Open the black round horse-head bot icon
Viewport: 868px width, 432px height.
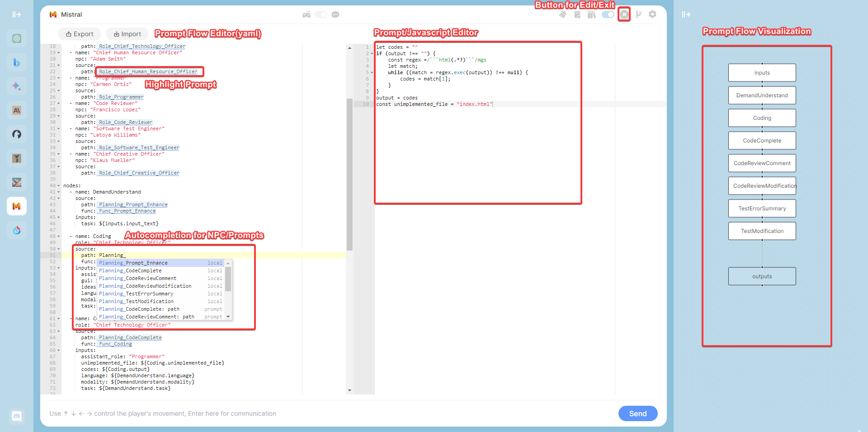click(17, 134)
